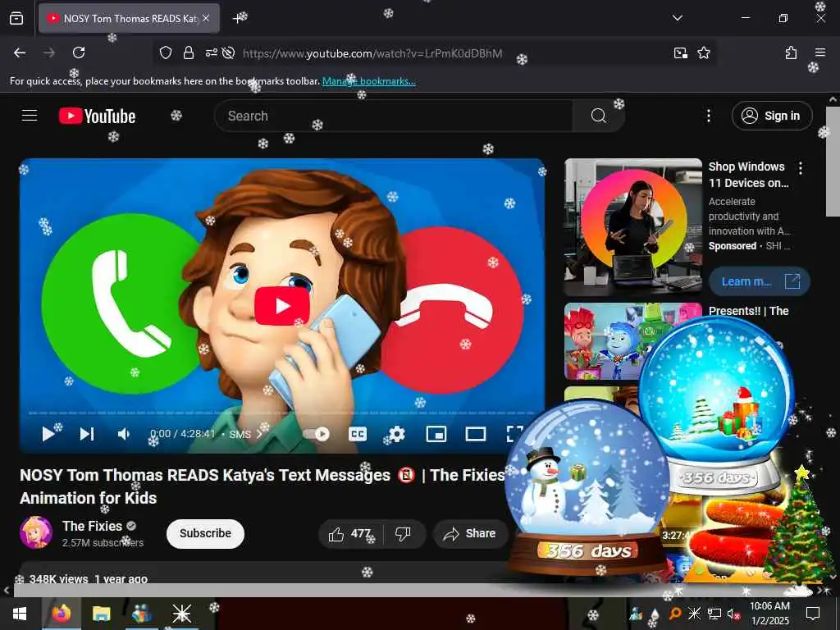Image resolution: width=840 pixels, height=630 pixels.
Task: Open YouTube guide hamburger menu
Action: 30,116
